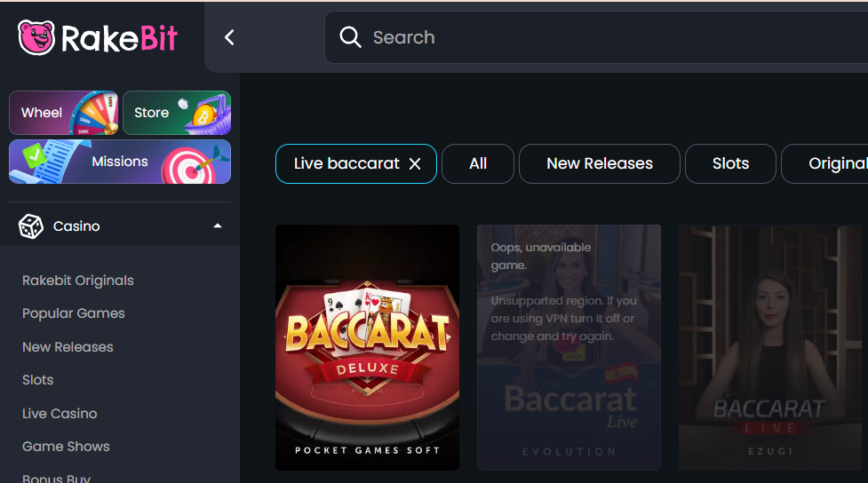Image resolution: width=868 pixels, height=483 pixels.
Task: Select the Slots category tab
Action: point(730,163)
